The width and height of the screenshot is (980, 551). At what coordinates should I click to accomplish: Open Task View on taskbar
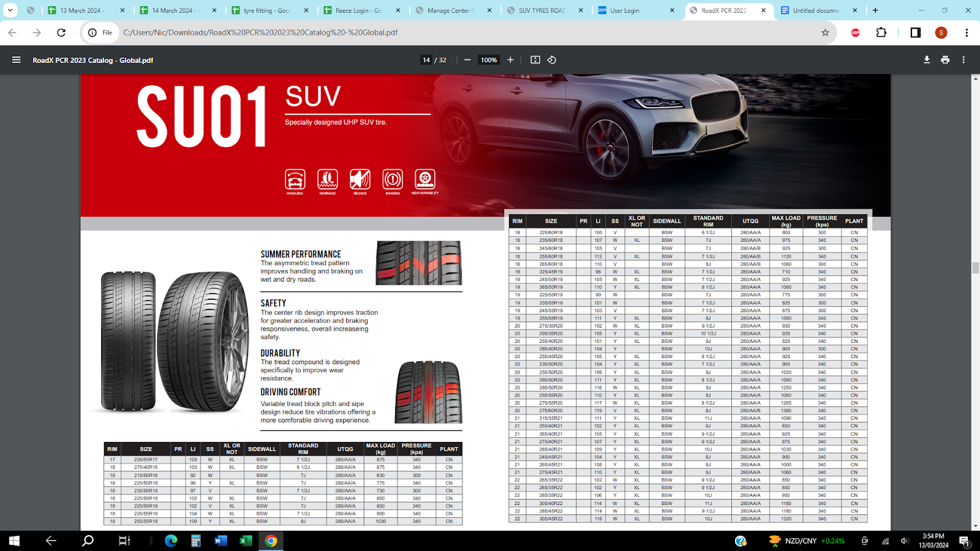[x=124, y=541]
